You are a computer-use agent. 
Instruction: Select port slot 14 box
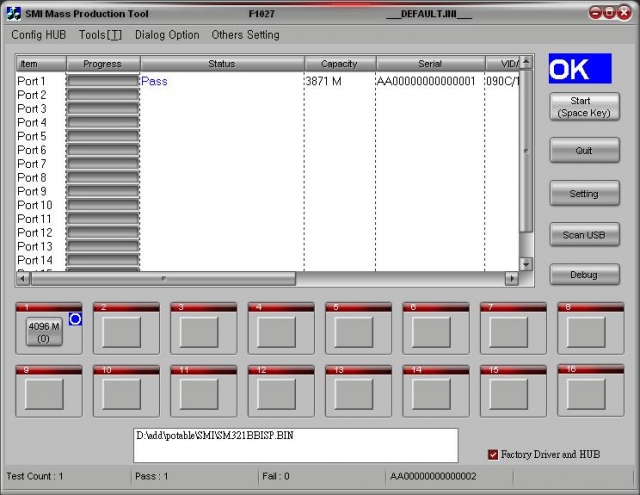(x=431, y=395)
